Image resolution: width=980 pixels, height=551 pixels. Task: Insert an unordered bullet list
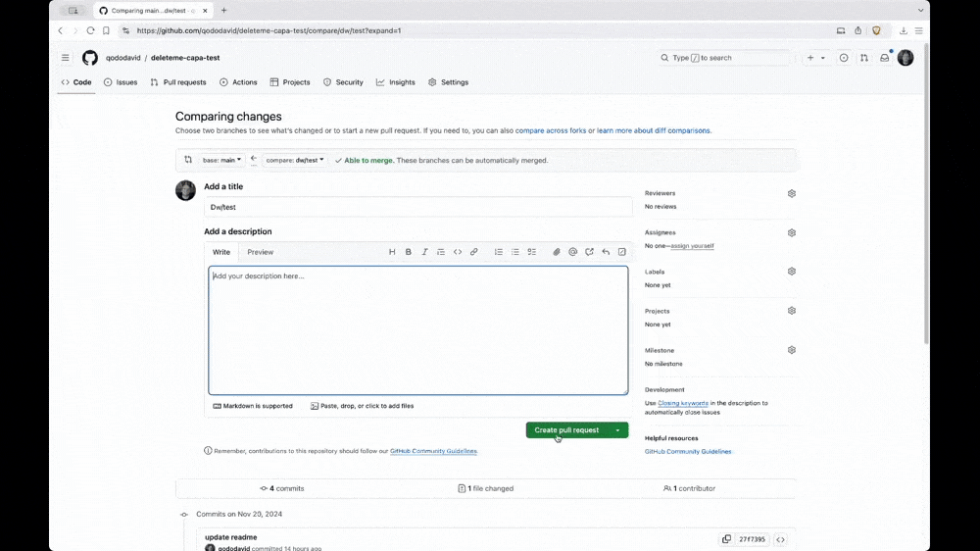(515, 252)
